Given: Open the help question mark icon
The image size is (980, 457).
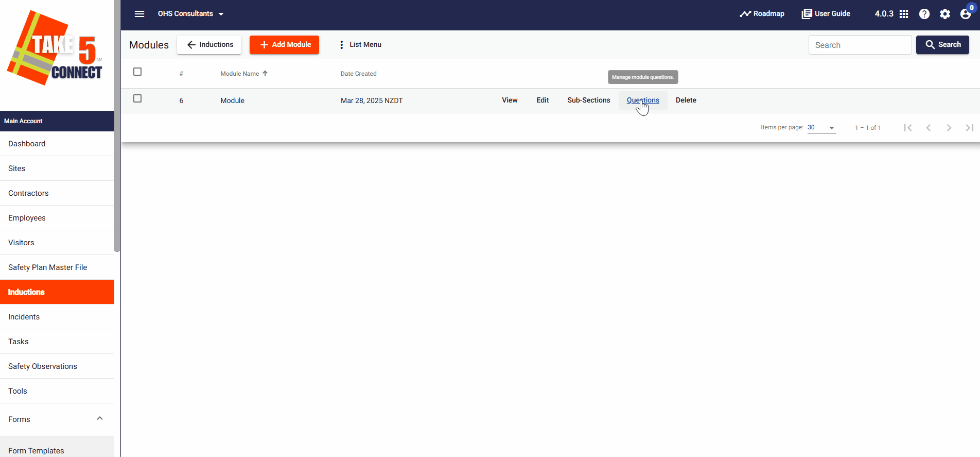Looking at the screenshot, I should [924, 14].
